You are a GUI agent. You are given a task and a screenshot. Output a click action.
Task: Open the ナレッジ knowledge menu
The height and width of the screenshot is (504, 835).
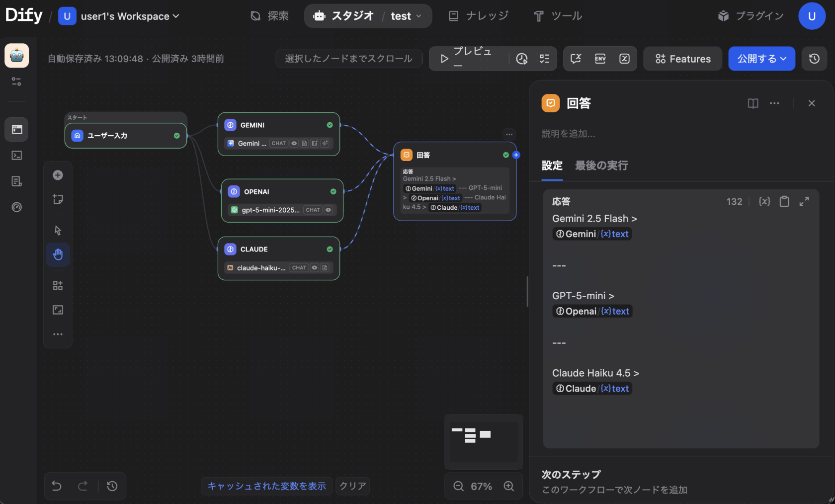[x=478, y=16]
